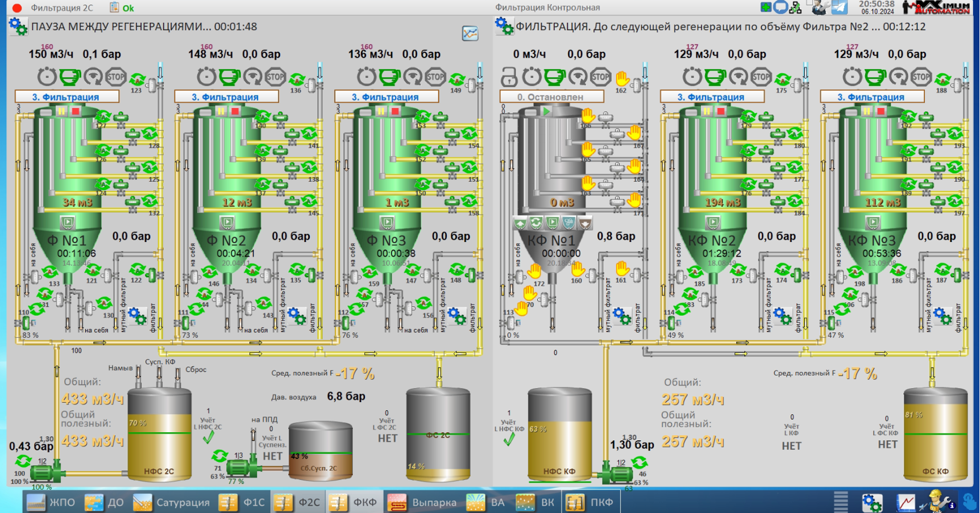Click the STOP sign icon above Ф №1
980x513 pixels.
116,76
